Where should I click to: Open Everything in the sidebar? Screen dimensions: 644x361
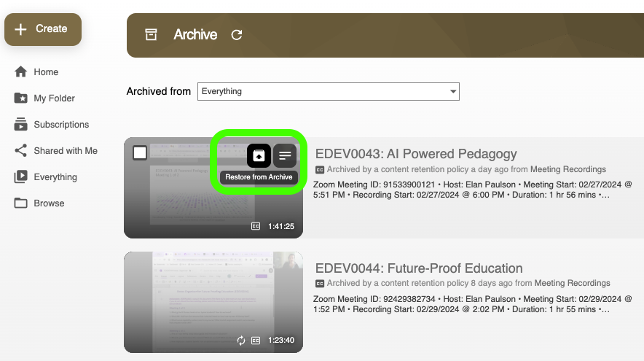click(55, 177)
